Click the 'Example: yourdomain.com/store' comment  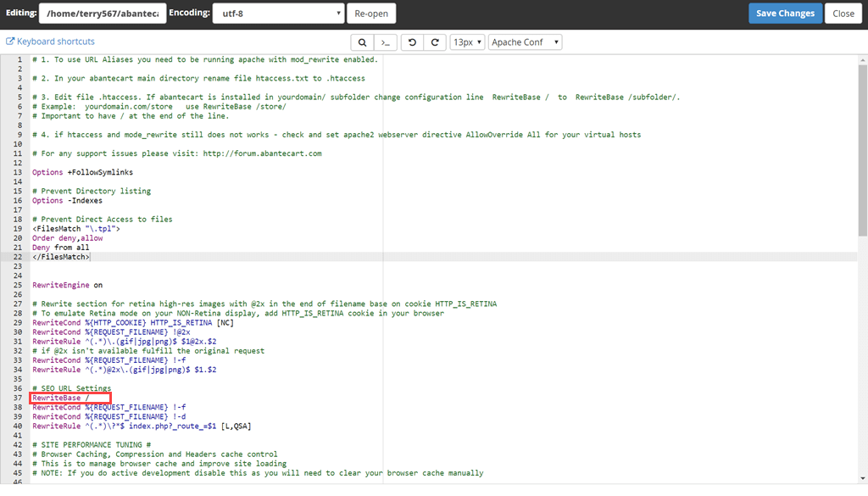tap(159, 106)
